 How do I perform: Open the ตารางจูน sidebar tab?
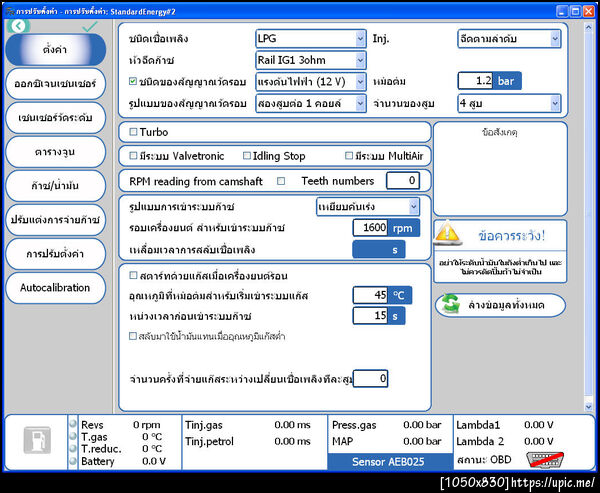click(55, 152)
